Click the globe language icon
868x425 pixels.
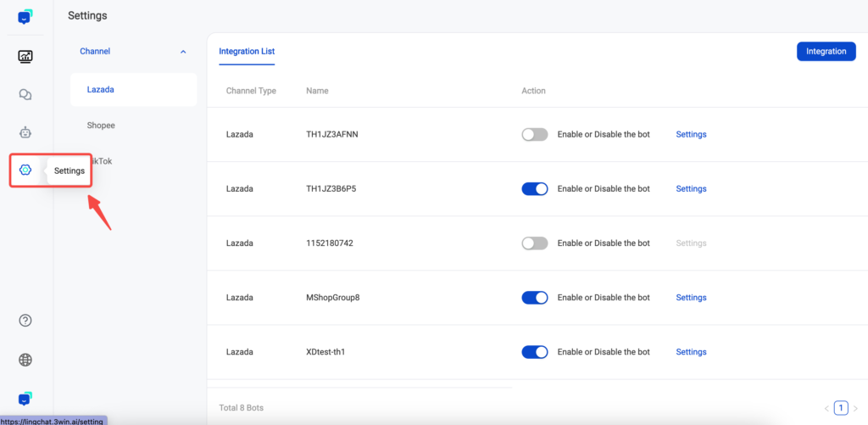25,361
